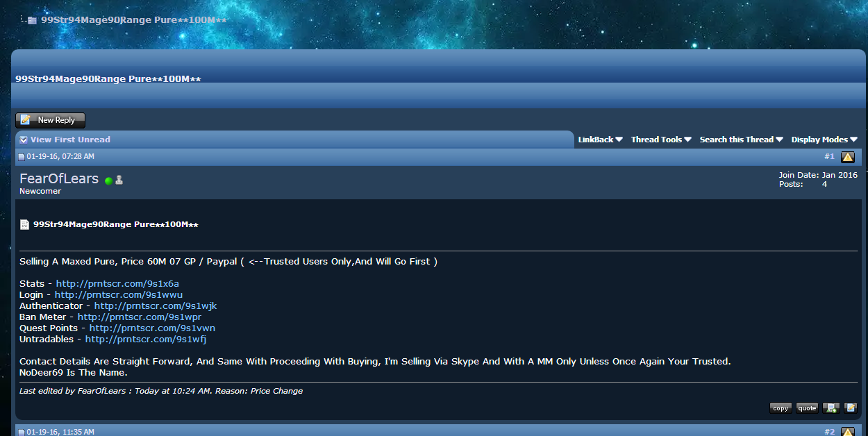The height and width of the screenshot is (436, 868).
Task: Open the #1 post permalink
Action: click(829, 157)
